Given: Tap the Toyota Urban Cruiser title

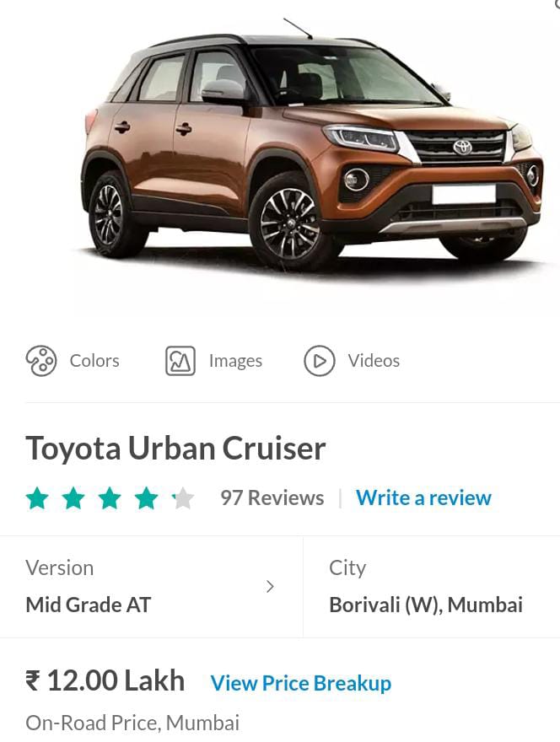Looking at the screenshot, I should tap(175, 448).
